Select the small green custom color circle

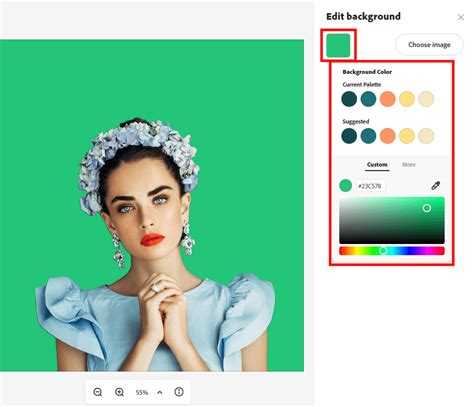346,186
